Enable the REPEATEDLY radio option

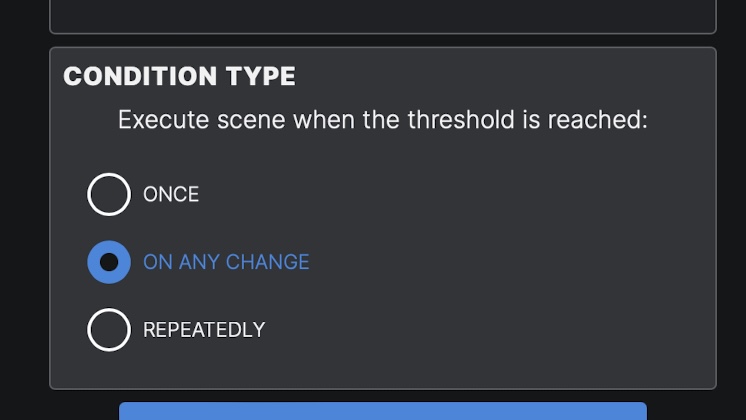pos(109,330)
